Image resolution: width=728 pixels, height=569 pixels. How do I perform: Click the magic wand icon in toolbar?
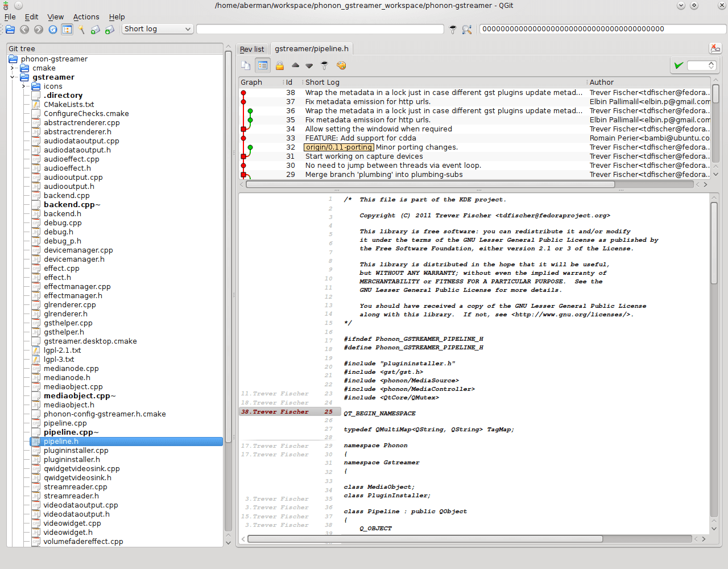pos(81,29)
